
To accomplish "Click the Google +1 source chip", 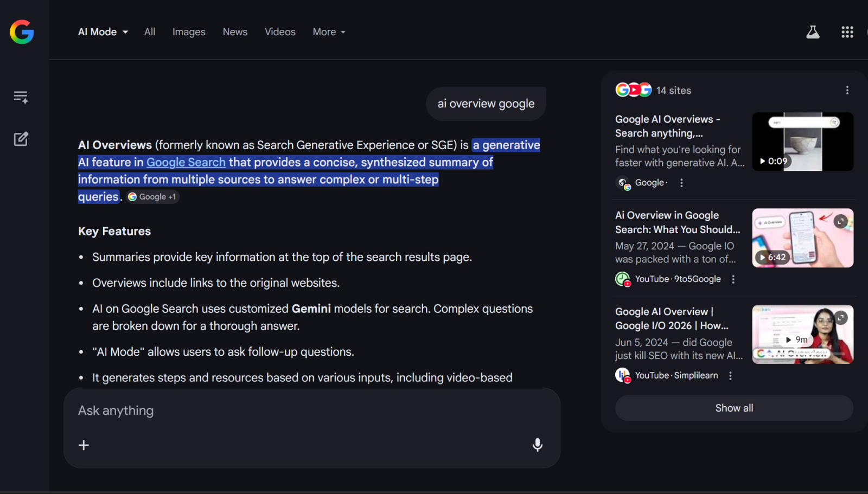I will pyautogui.click(x=152, y=197).
